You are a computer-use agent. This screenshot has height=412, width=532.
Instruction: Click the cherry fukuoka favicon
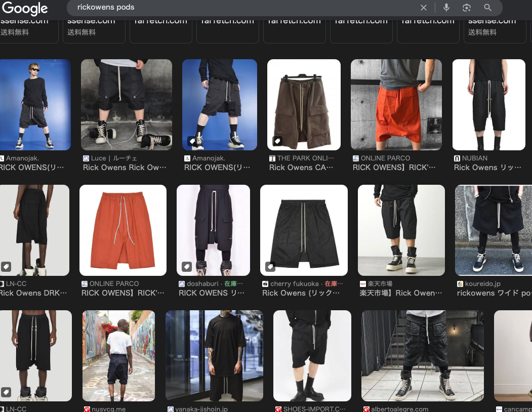(265, 284)
